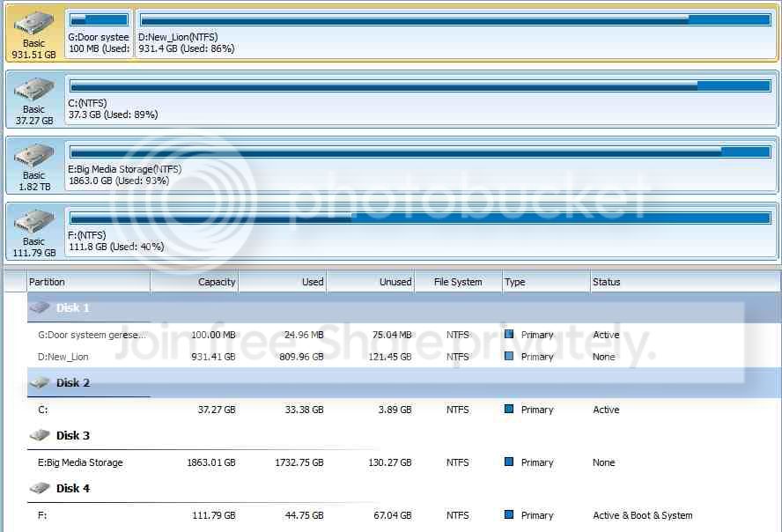Image resolution: width=782 pixels, height=532 pixels.
Task: Select the C: partition row
Action: (x=404, y=410)
